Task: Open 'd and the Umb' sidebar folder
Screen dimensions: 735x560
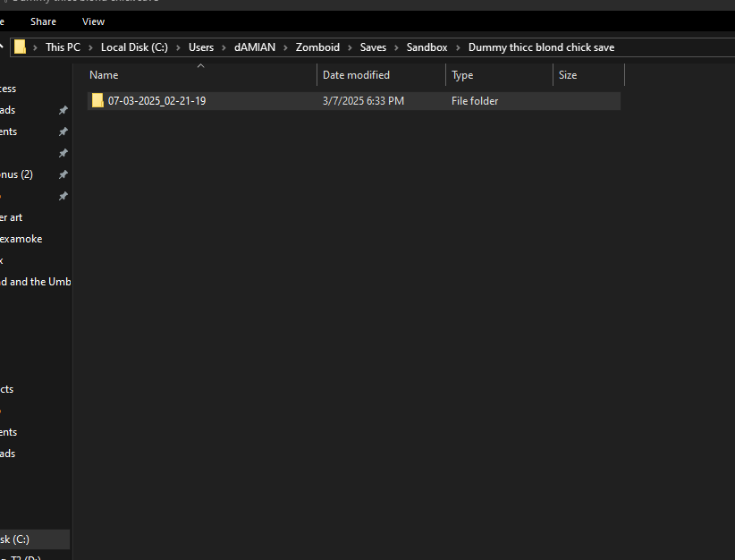Action: [x=36, y=282]
